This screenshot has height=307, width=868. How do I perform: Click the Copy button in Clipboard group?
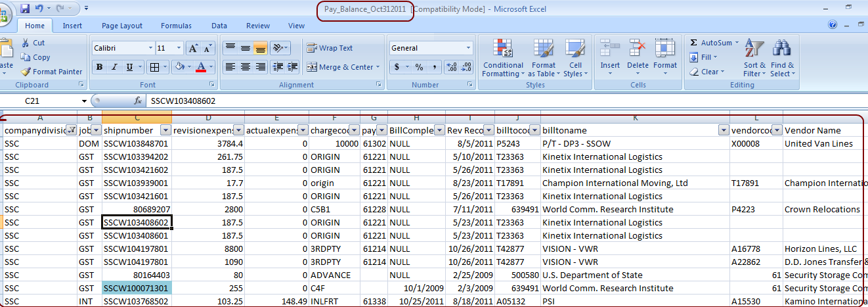click(35, 57)
